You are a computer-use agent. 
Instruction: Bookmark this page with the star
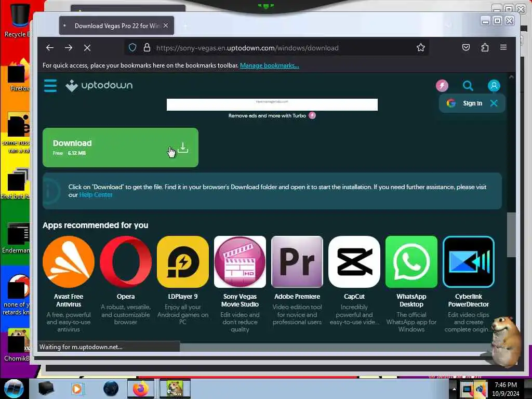421,47
